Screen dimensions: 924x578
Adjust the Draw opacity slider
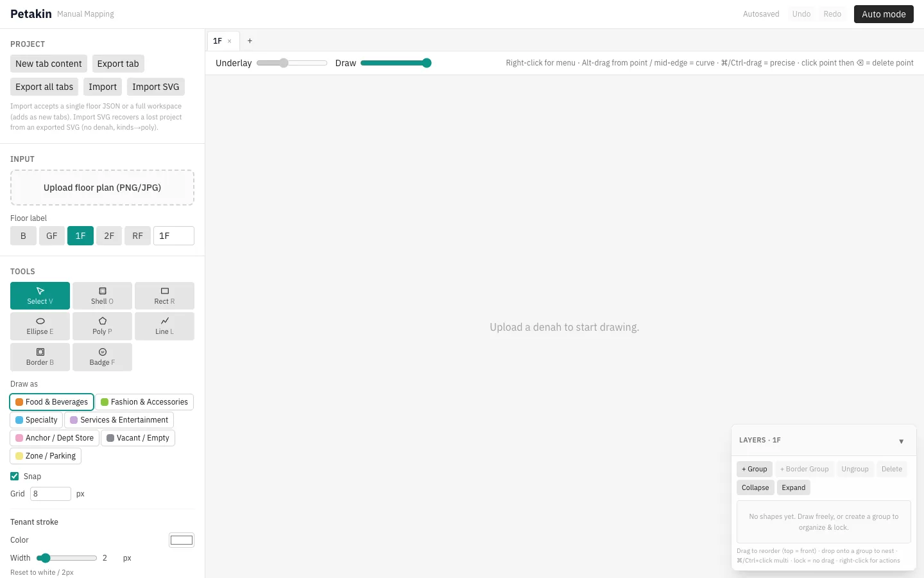tap(396, 63)
